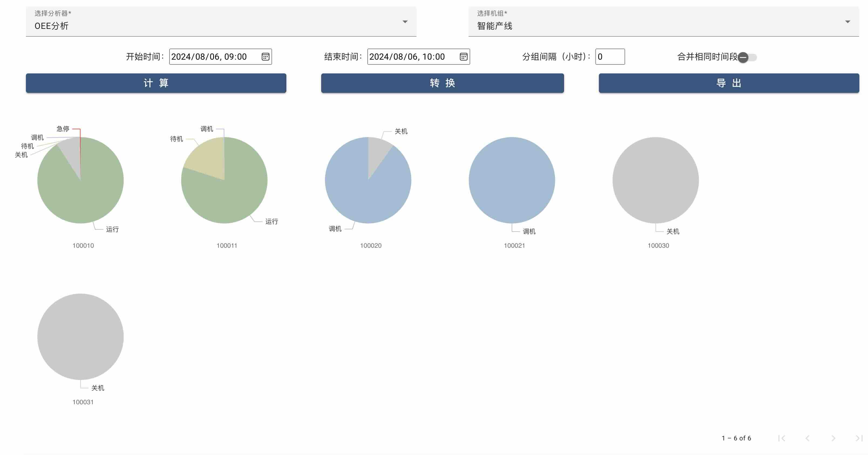Open the start time calendar picker icon
This screenshot has height=455, width=868.
pos(265,57)
